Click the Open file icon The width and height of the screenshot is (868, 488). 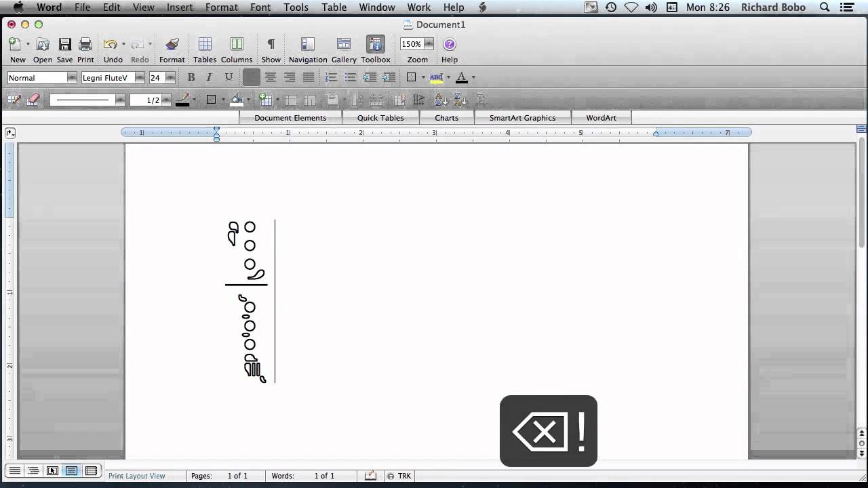click(x=42, y=44)
